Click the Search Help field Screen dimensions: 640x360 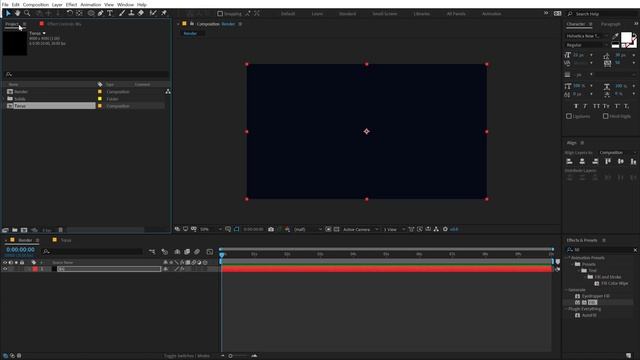click(603, 14)
